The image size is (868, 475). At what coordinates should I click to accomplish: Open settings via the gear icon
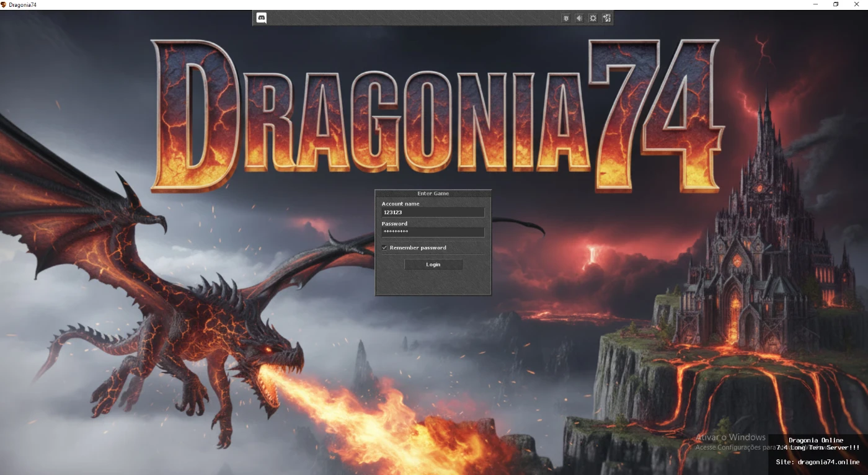[x=593, y=19]
